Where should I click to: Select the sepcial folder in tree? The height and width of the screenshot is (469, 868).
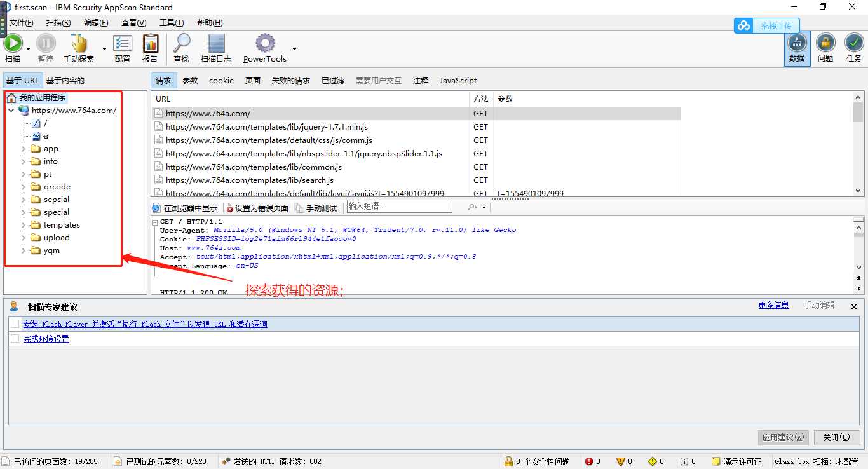point(56,200)
